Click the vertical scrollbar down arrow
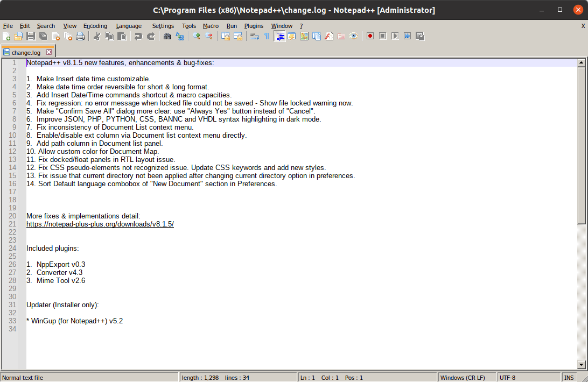 (x=581, y=364)
